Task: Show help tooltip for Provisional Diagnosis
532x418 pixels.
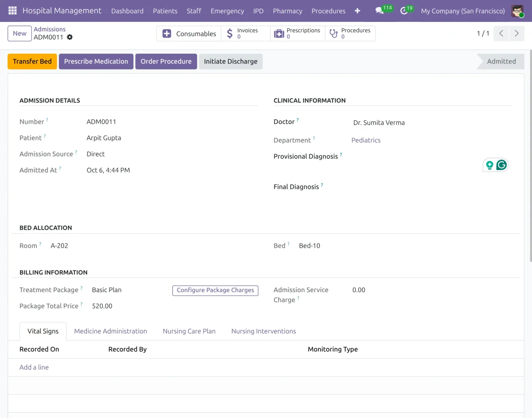Action: (341, 154)
